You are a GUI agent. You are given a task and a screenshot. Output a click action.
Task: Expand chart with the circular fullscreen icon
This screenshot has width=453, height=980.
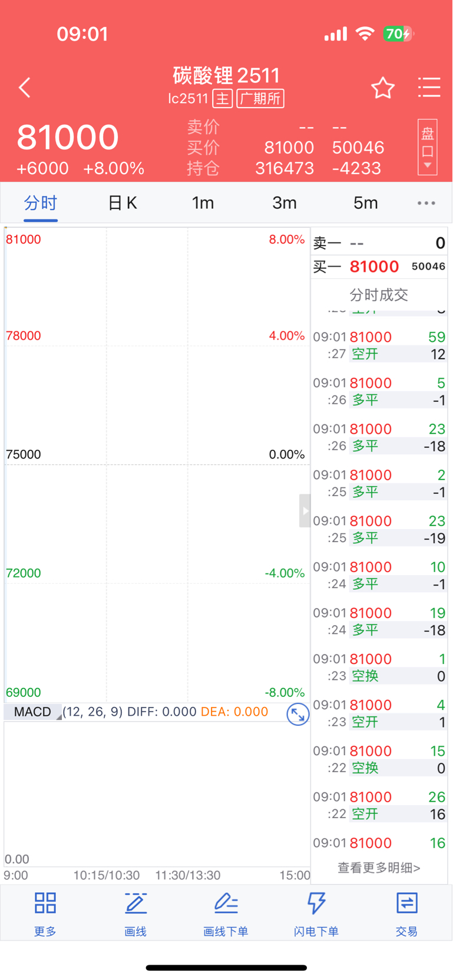297,715
